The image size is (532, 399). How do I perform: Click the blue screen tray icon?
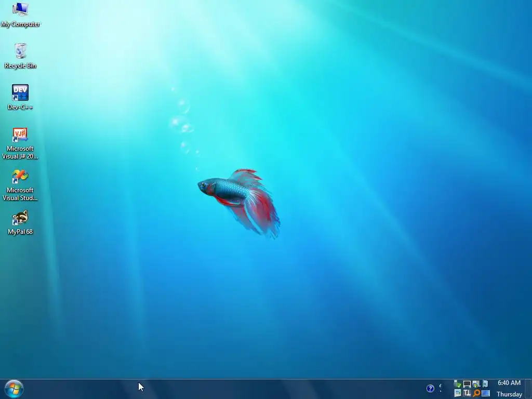[x=486, y=393]
